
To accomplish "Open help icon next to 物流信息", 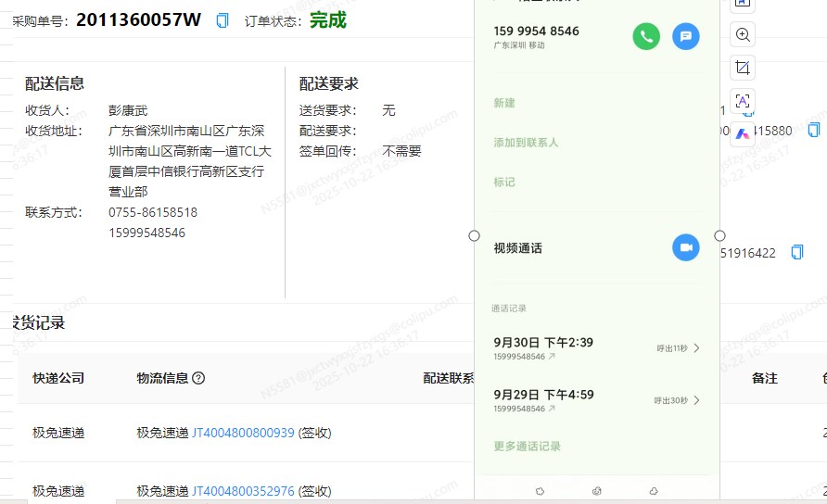I will (x=198, y=378).
